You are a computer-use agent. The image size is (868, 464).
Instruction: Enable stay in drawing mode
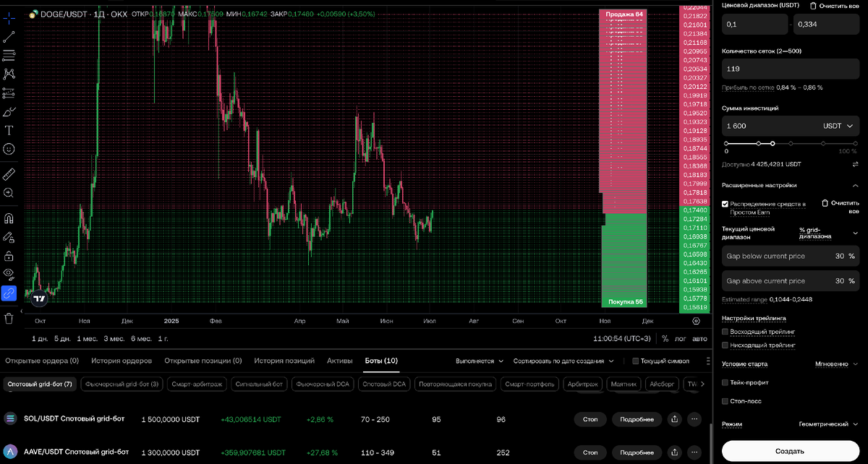(9, 236)
